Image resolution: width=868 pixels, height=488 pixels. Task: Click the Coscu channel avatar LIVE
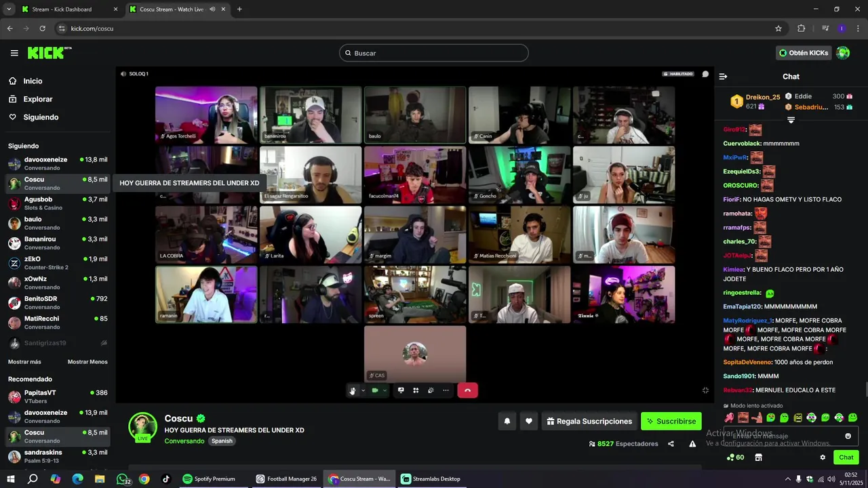[x=143, y=426]
